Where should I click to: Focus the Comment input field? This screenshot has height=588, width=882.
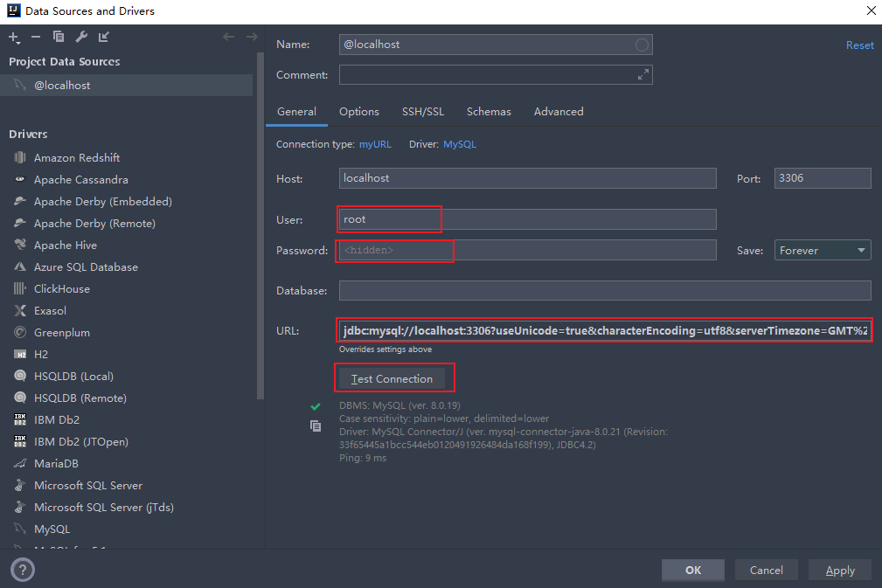(496, 75)
